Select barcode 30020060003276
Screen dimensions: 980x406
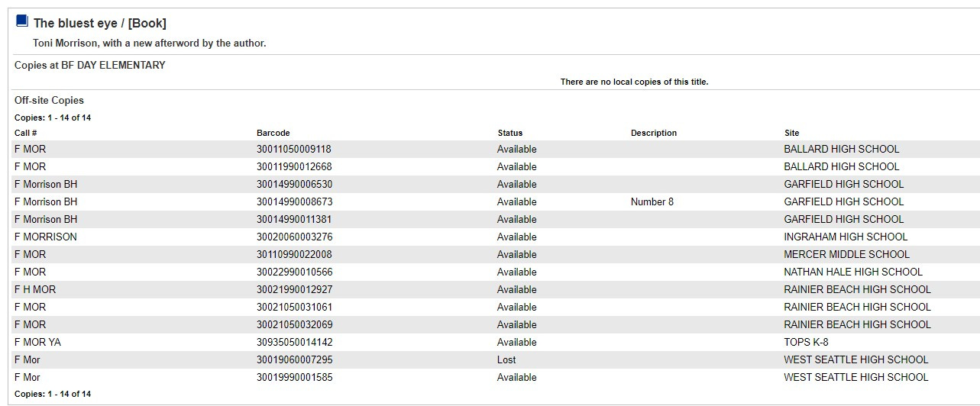(x=294, y=237)
